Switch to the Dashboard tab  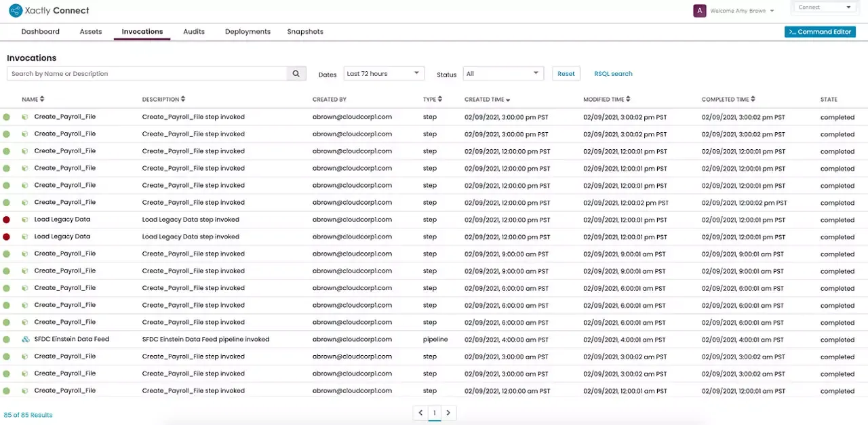pos(41,32)
